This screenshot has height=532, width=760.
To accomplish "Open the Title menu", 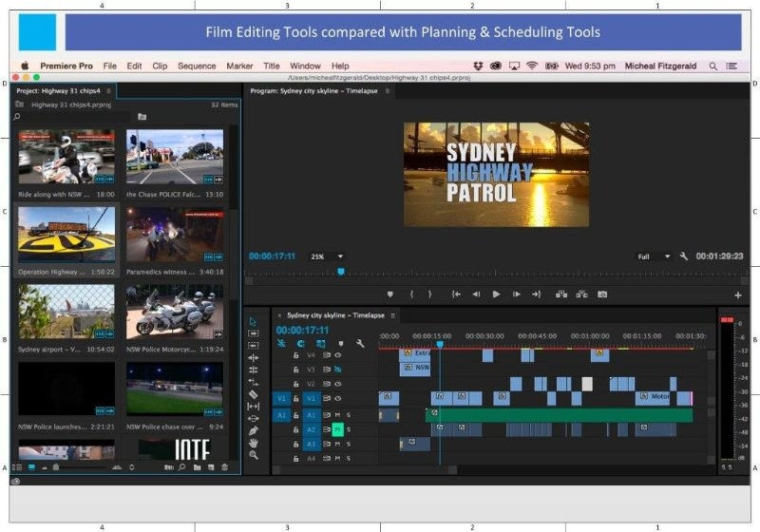I will pos(272,66).
